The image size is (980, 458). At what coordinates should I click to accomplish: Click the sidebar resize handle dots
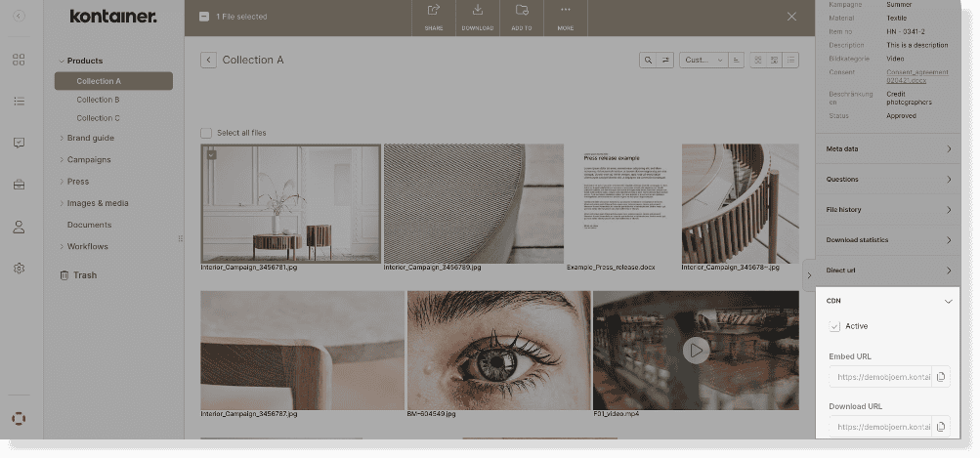coord(181,238)
